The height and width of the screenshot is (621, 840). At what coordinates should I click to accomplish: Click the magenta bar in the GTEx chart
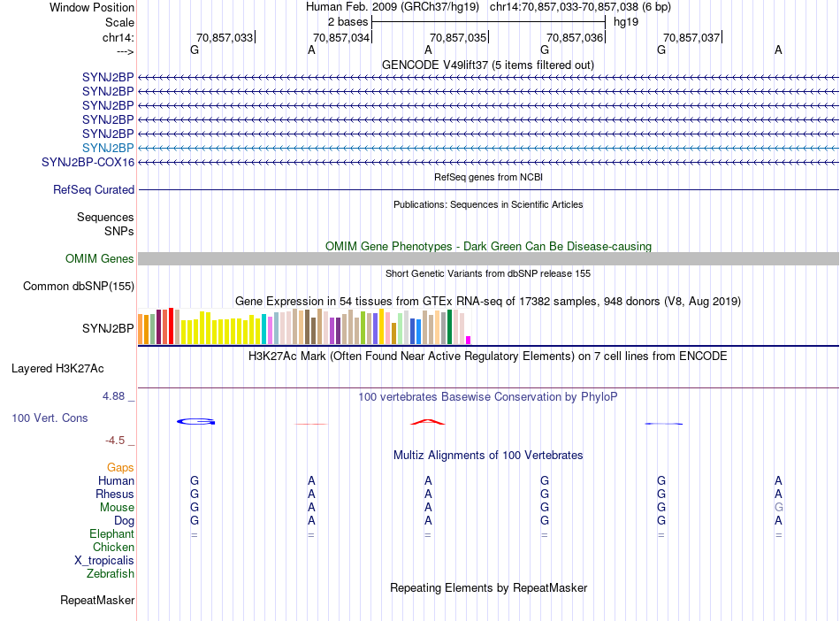coord(469,341)
